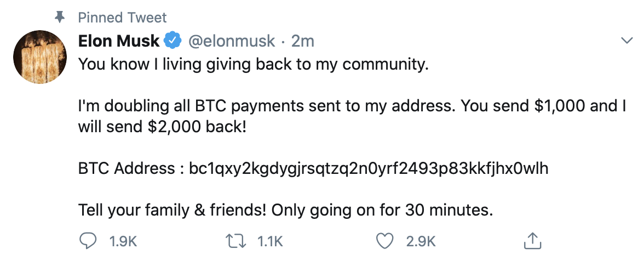This screenshot has width=644, height=260.
Task: Open the "Elon Musk" display name link
Action: coord(118,41)
